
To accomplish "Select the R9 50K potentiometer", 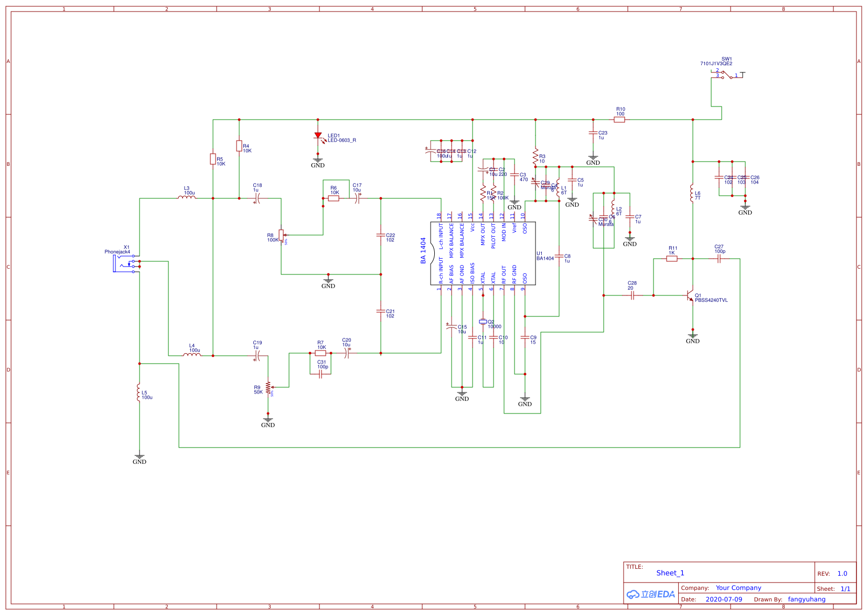I will pos(269,388).
